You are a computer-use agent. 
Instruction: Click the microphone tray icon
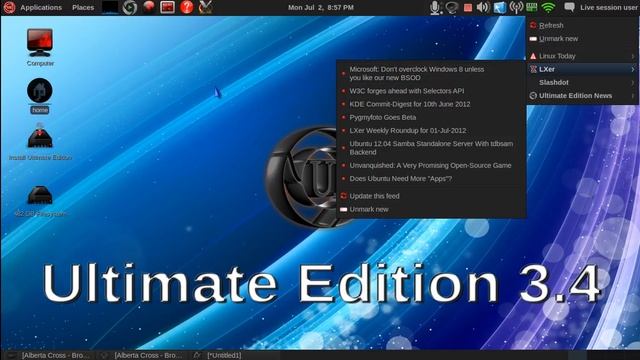(x=436, y=7)
